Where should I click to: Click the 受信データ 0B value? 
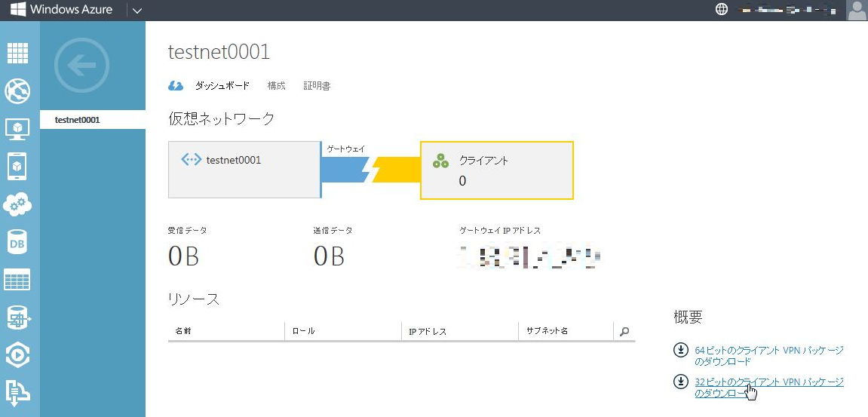tap(183, 256)
